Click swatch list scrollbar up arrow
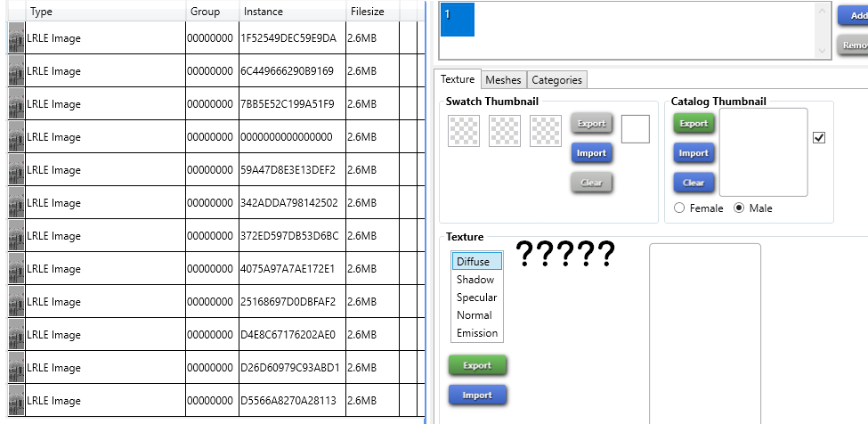Viewport: 868px width, 424px height. [822, 10]
